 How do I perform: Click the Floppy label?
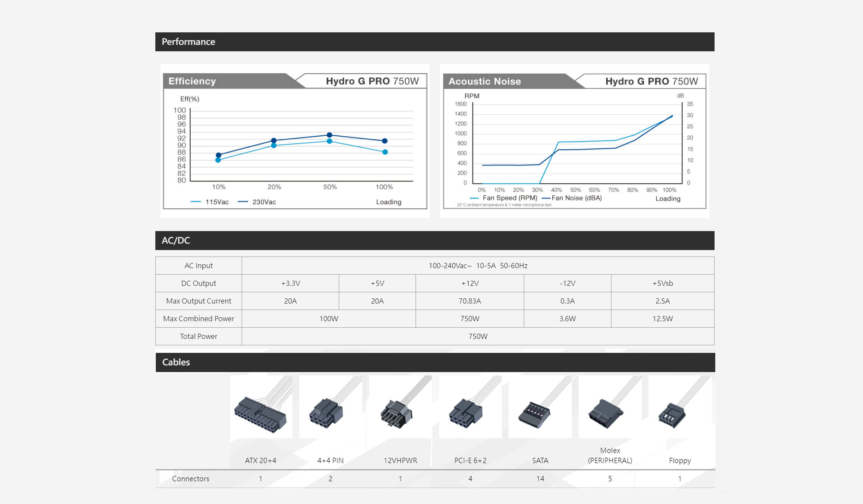coord(680,460)
